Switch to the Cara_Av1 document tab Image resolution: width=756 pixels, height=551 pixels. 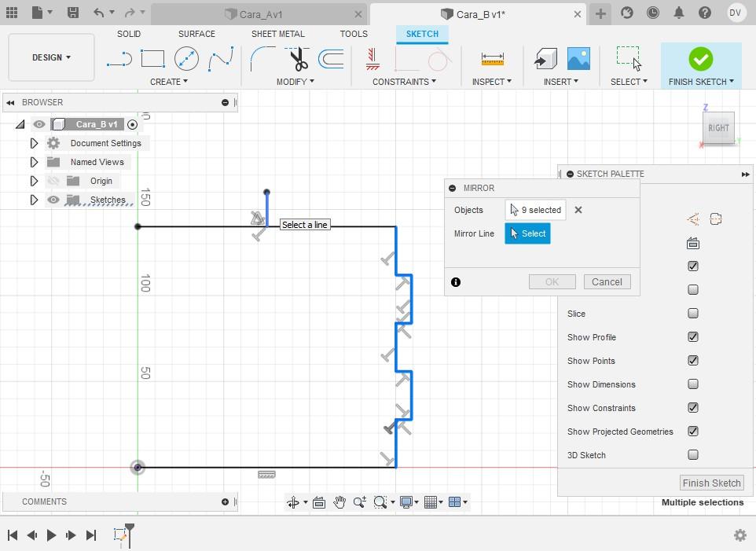(259, 14)
